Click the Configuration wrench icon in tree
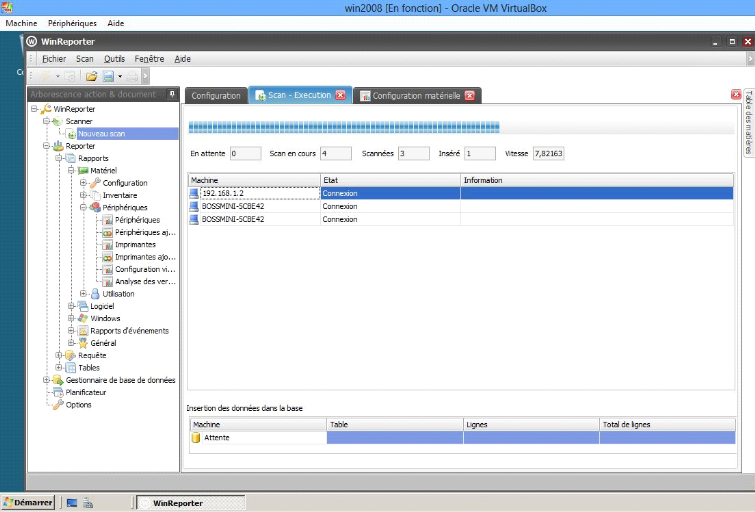 95,183
